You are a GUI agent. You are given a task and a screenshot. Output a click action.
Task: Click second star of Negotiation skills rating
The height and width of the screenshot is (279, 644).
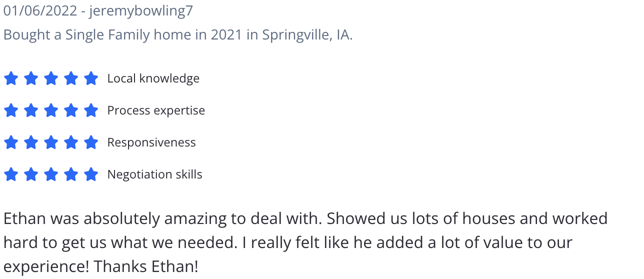point(31,174)
